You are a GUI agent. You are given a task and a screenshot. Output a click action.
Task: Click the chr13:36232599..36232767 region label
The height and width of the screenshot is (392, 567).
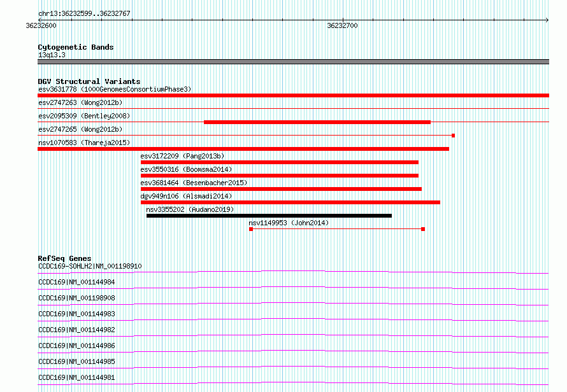point(84,13)
